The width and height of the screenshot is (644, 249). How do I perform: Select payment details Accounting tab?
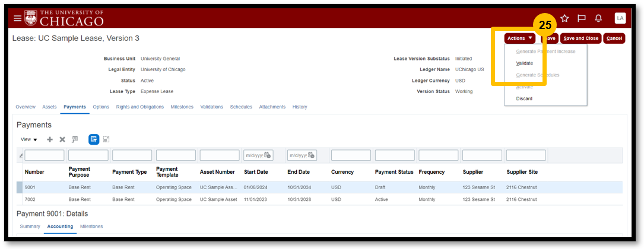(60, 226)
